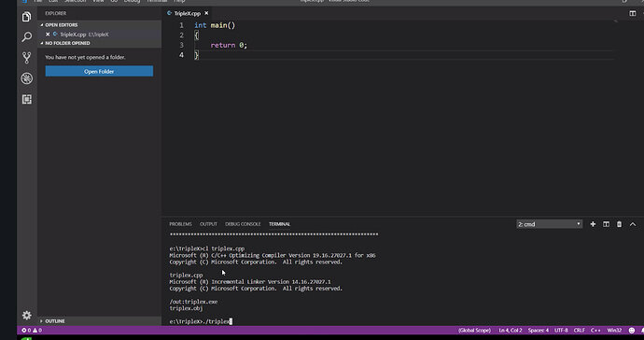Click line number 1 in the gutter
Image resolution: width=644 pixels, height=340 pixels.
[181, 25]
